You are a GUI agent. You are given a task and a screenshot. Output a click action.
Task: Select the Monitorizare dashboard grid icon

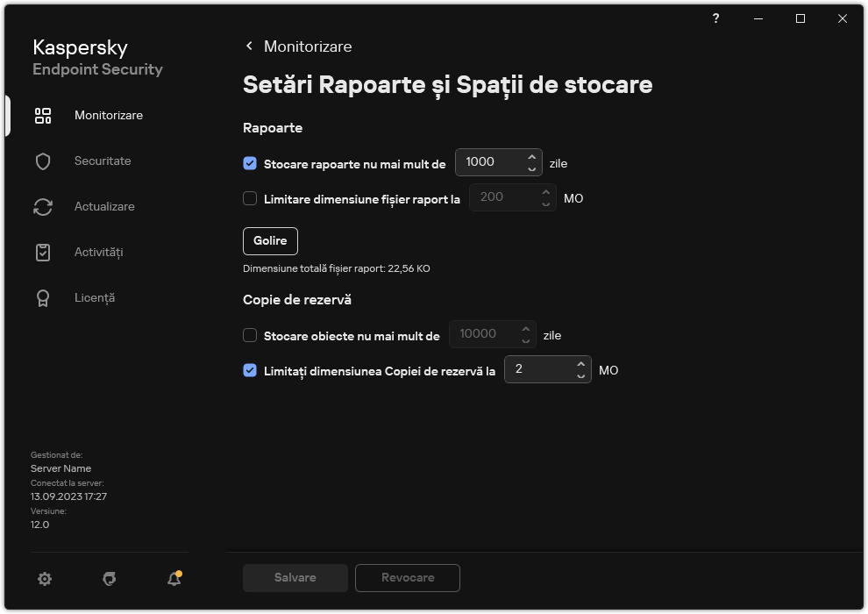[43, 115]
